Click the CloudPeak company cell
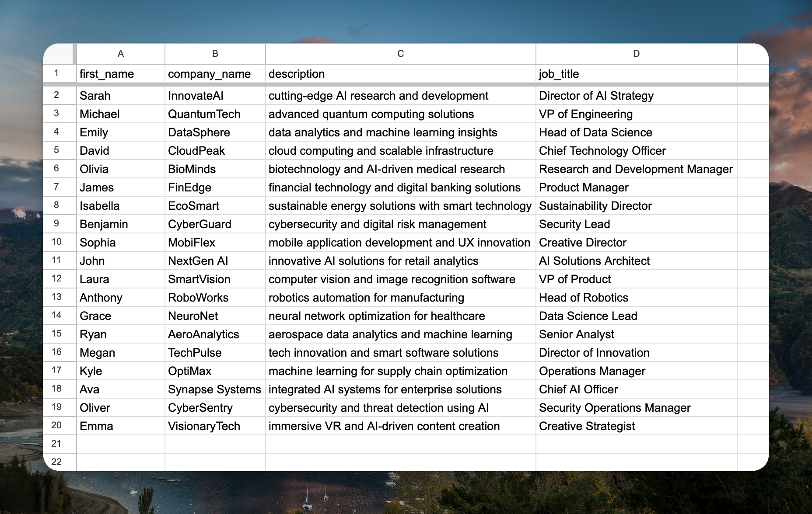The image size is (812, 514). 215,150
